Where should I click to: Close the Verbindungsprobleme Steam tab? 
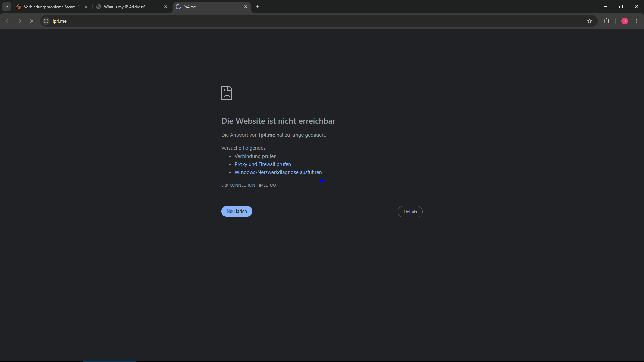pyautogui.click(x=86, y=7)
